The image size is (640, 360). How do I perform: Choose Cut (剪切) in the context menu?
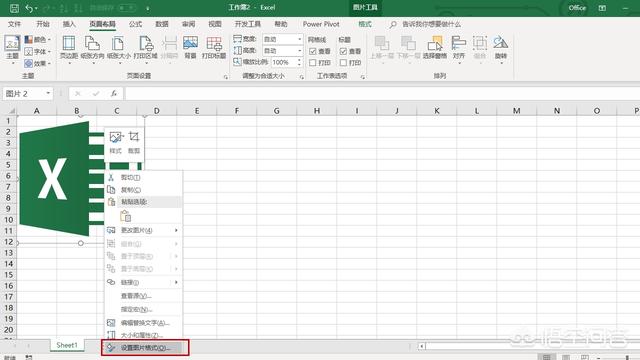point(143,178)
